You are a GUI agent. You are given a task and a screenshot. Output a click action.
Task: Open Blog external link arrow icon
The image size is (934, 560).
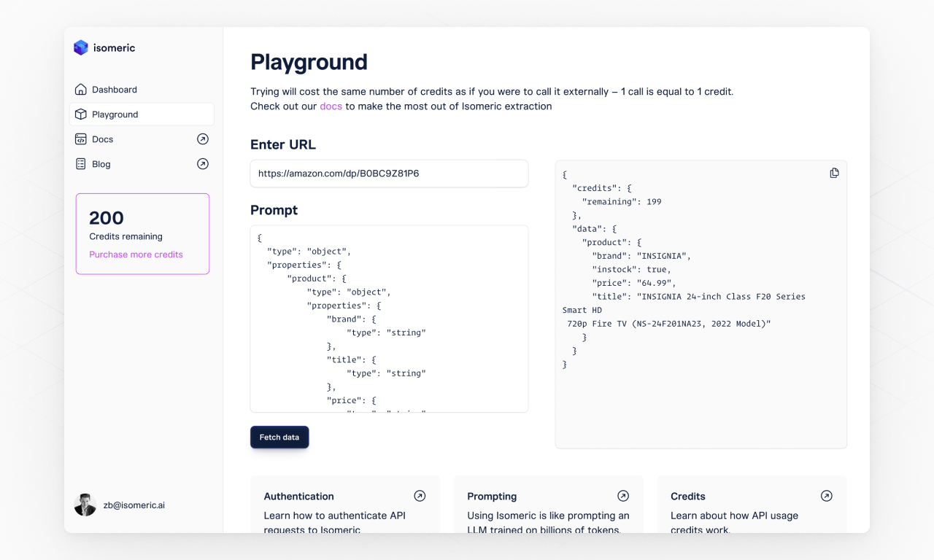[203, 164]
